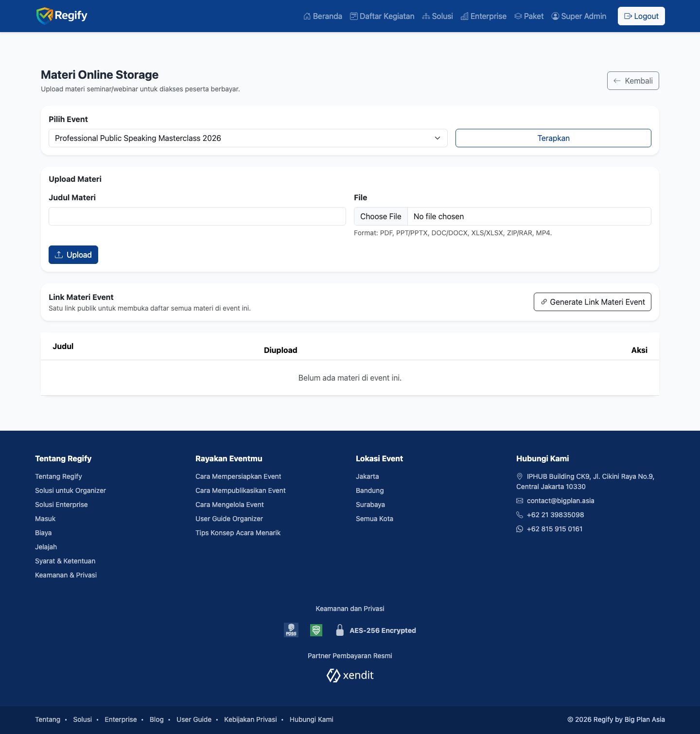This screenshot has width=700, height=734.
Task: Open the Paket navbar item
Action: [x=529, y=16]
